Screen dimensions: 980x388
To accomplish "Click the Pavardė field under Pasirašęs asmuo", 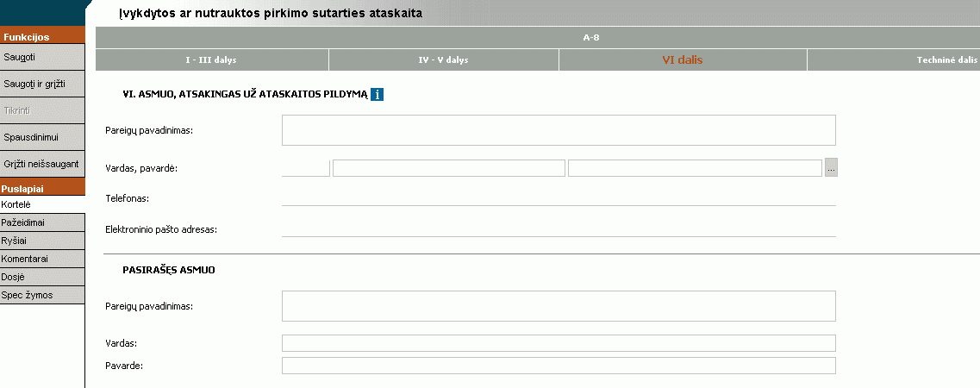I will coord(559,366).
